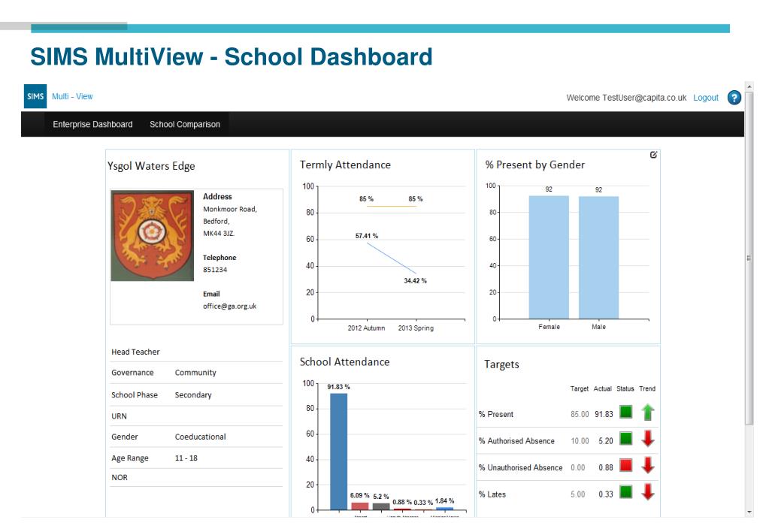Click the Logout link
The height and width of the screenshot is (532, 769).
click(706, 98)
